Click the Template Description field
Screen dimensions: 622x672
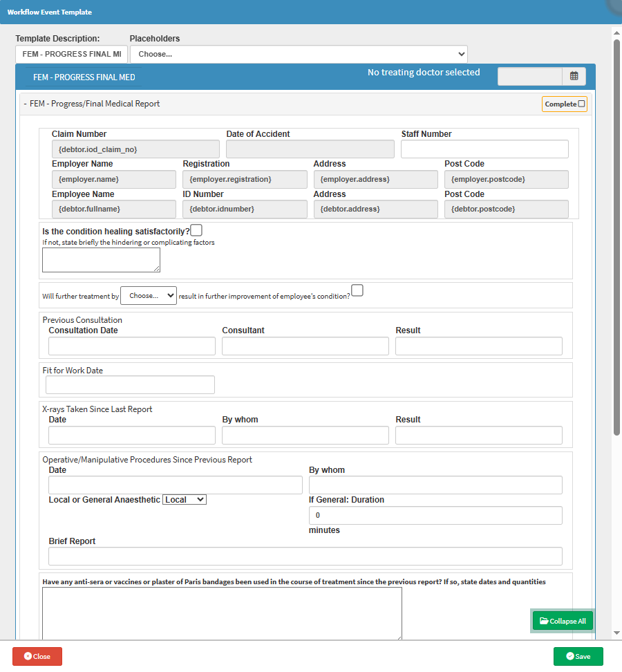tap(71, 54)
